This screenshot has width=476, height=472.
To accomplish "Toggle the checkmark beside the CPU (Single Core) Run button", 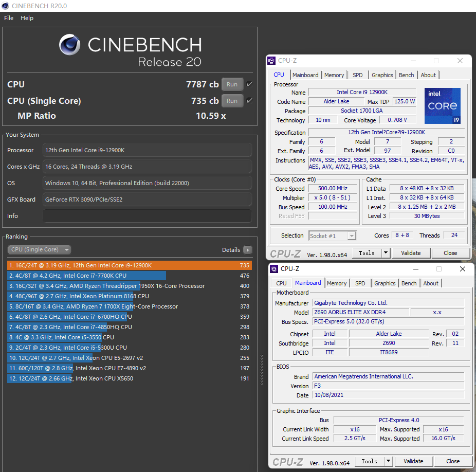I will pos(250,101).
